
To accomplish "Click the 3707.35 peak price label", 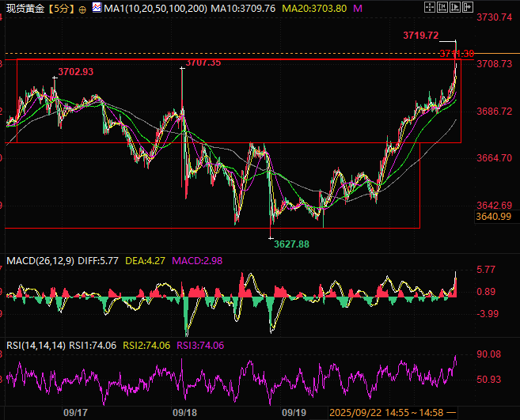I will click(x=203, y=62).
